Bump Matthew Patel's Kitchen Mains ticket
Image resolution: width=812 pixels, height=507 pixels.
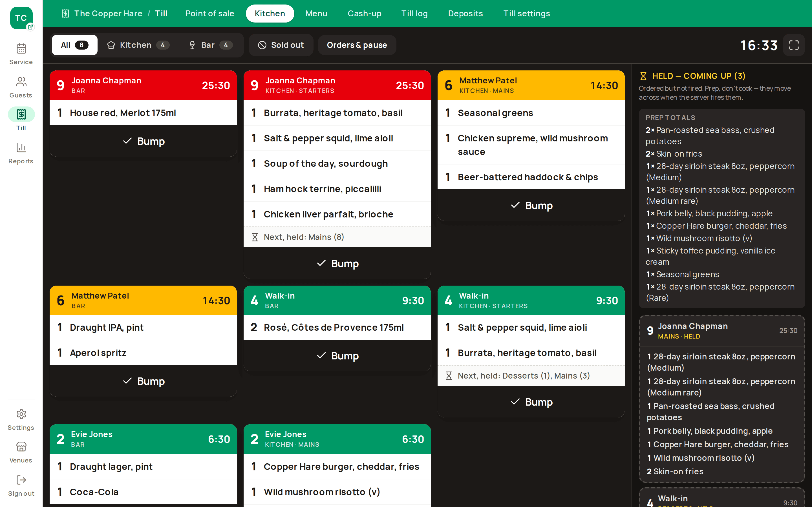point(531,205)
